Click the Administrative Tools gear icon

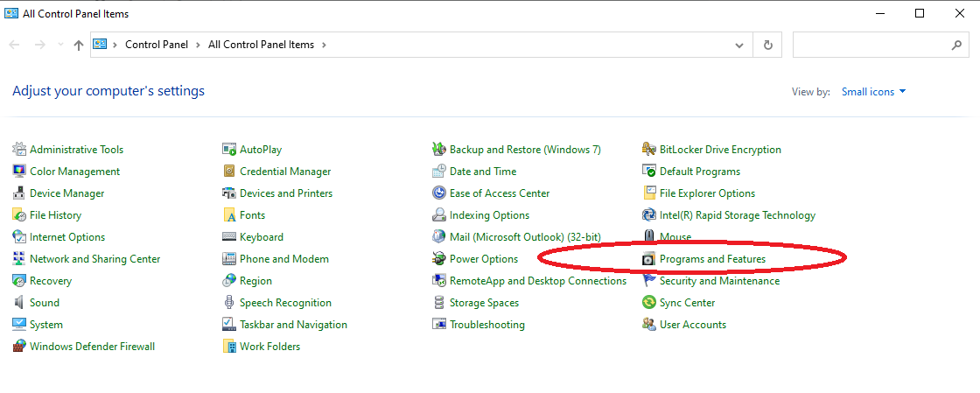click(x=18, y=150)
